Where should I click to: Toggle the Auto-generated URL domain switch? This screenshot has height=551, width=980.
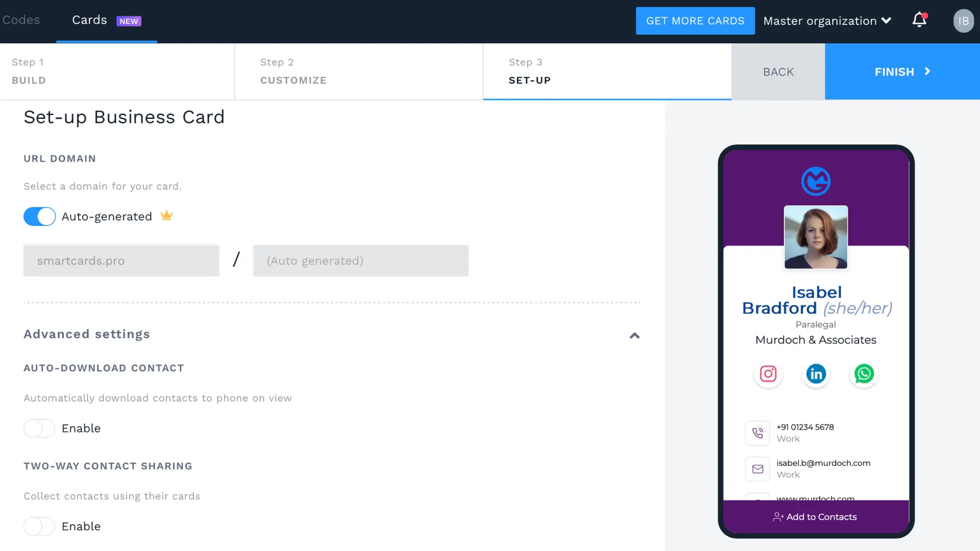pyautogui.click(x=39, y=216)
